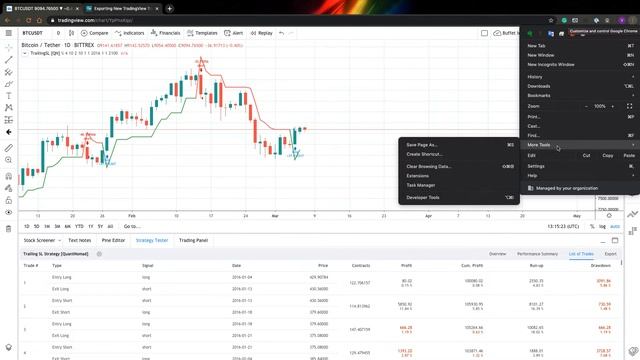This screenshot has width=640, height=360.
Task: Open Extensions from More Tools submenu
Action: [x=459, y=176]
